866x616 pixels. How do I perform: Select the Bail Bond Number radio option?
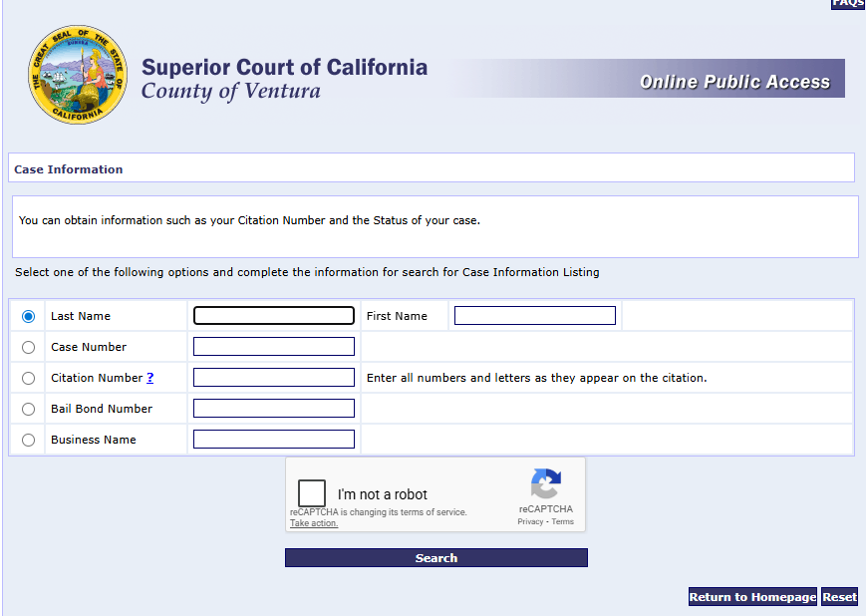(x=28, y=409)
